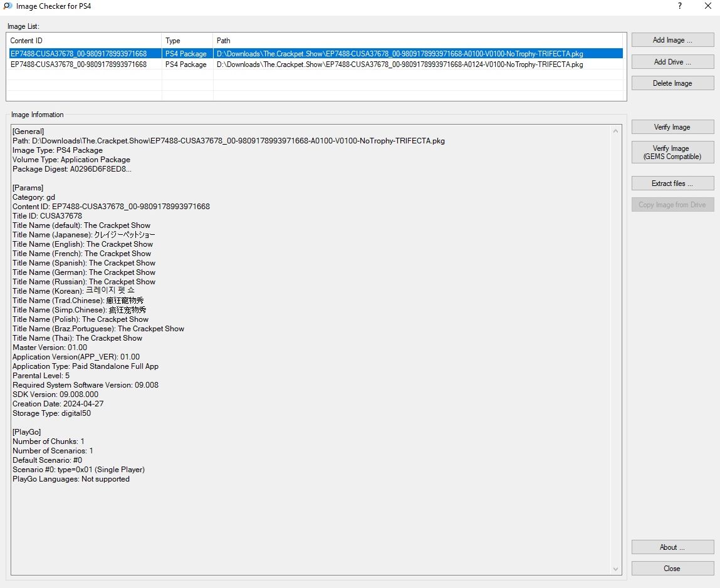Click the Package Digest line

point(72,169)
